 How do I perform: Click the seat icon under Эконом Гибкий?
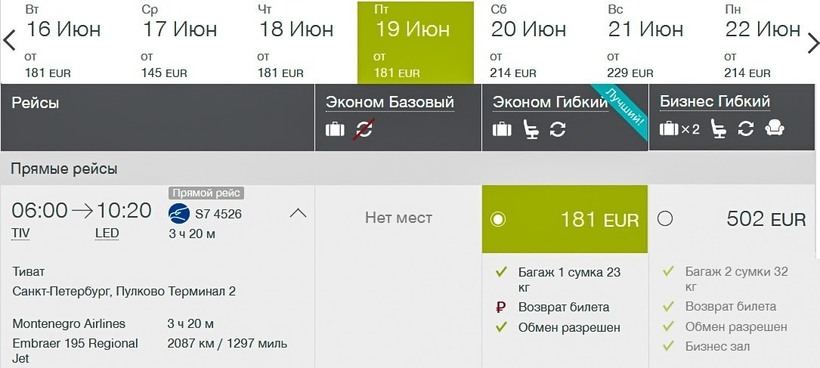click(531, 129)
